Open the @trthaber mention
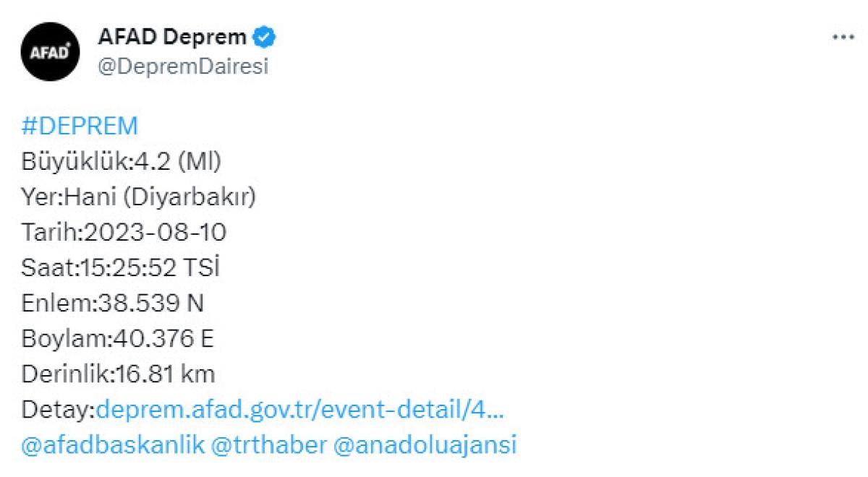Screen dimensions: 868x477 [268, 444]
